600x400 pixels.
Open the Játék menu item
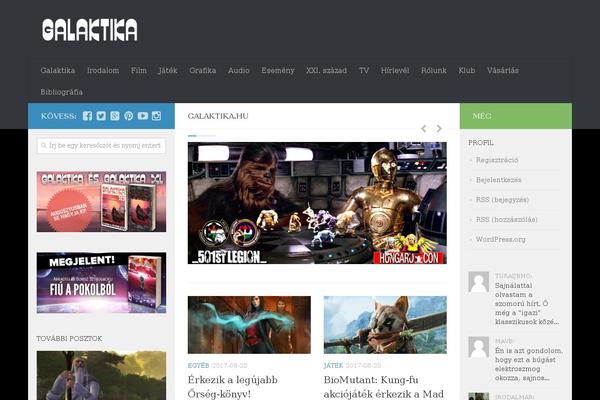click(x=168, y=70)
